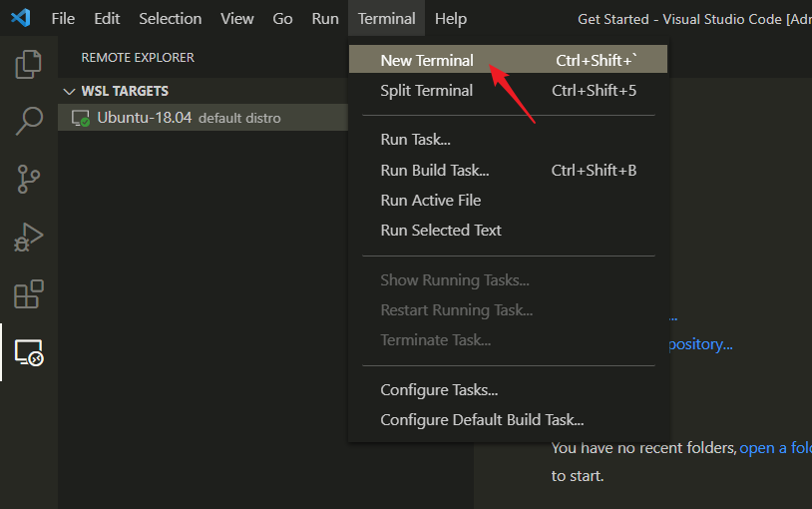Open the Source Control icon

pyautogui.click(x=29, y=179)
